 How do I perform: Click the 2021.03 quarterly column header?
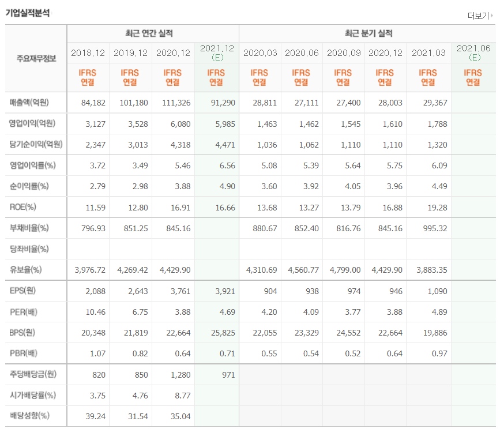point(428,53)
